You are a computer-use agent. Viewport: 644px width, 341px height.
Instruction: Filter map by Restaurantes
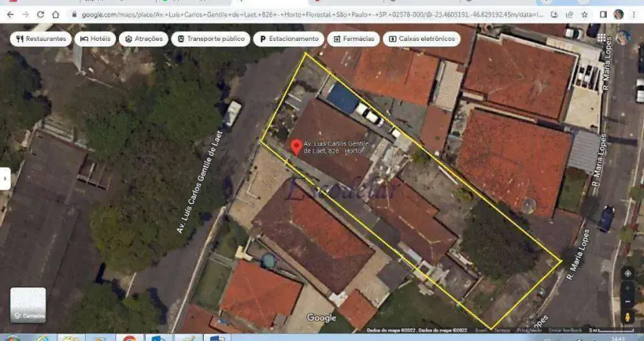[41, 39]
